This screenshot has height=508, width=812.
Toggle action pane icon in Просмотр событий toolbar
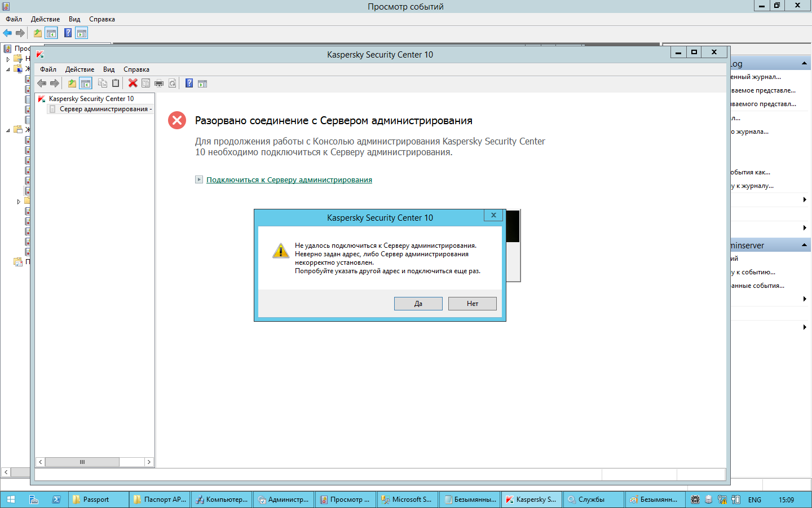[82, 33]
